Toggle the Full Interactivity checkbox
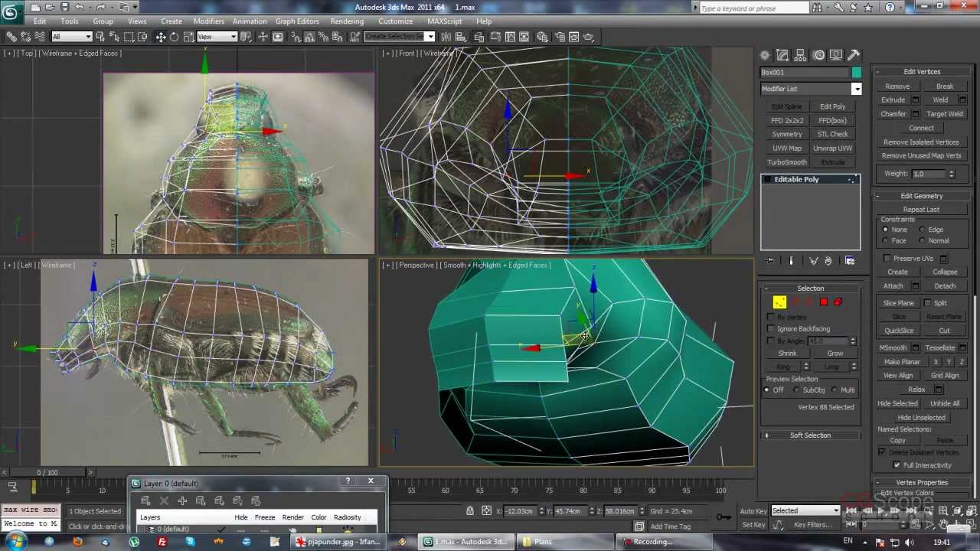This screenshot has width=980, height=551. pyautogui.click(x=897, y=465)
